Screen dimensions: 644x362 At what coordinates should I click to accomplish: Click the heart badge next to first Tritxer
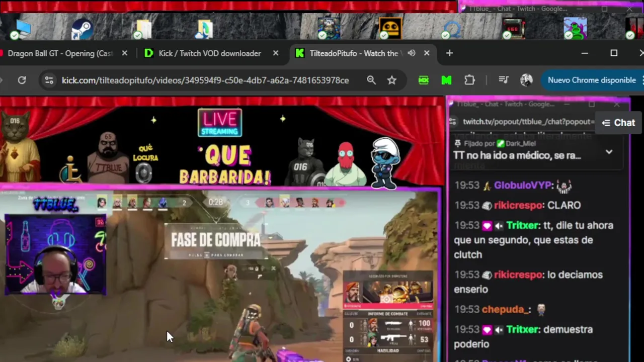pyautogui.click(x=487, y=226)
